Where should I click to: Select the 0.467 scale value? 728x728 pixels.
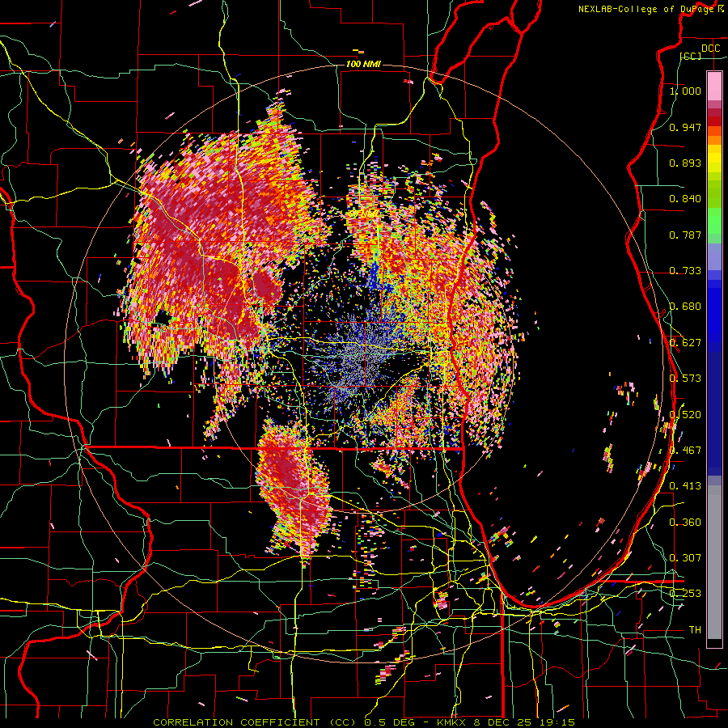685,451
